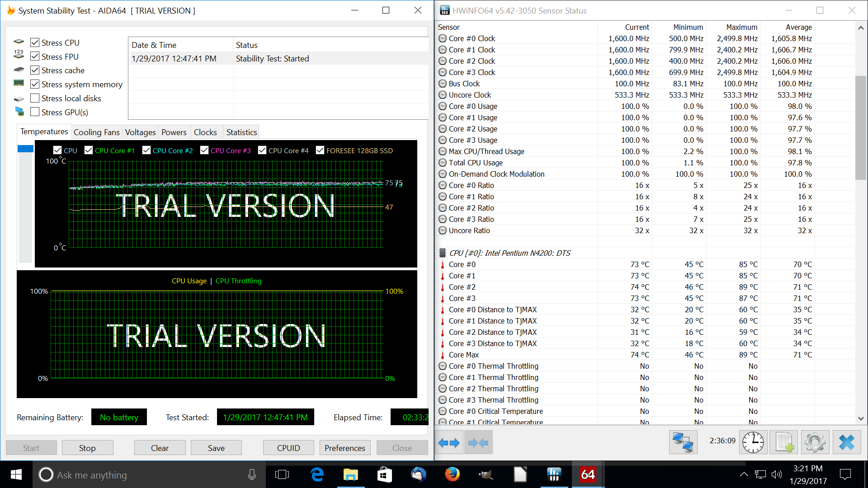Click Stop button in AIDA64
This screenshot has width=868, height=488.
pyautogui.click(x=87, y=448)
